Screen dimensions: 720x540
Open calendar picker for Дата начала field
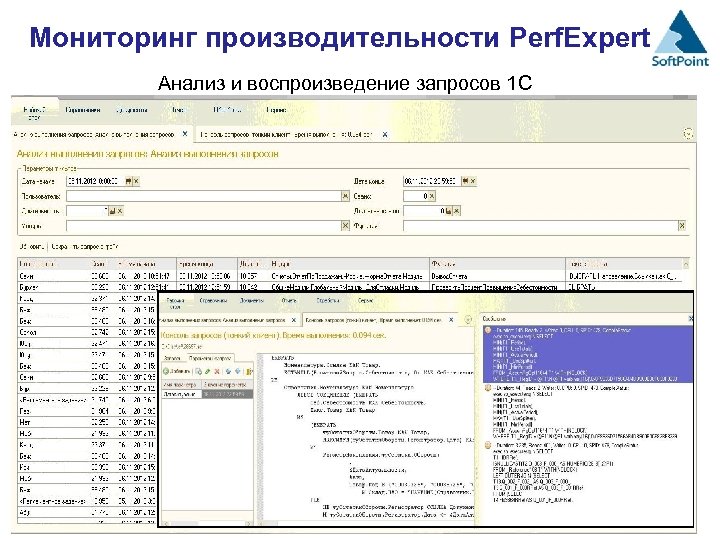(x=129, y=181)
